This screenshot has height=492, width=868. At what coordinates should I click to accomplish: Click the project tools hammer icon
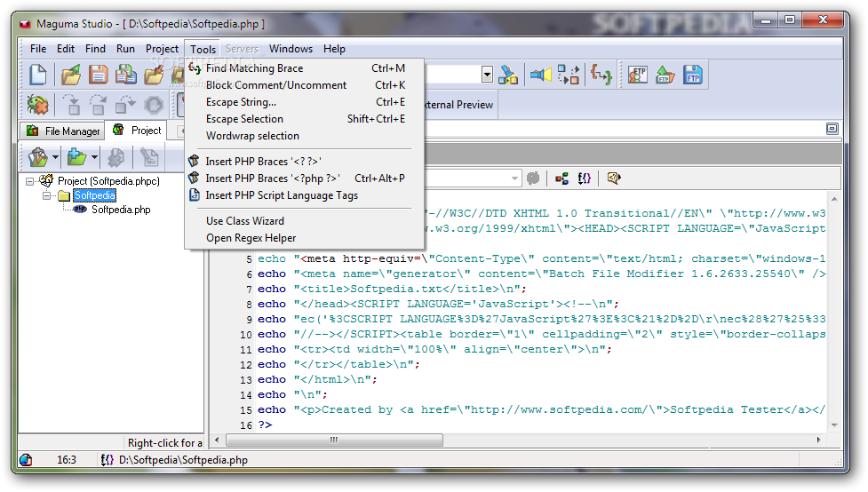click(38, 158)
